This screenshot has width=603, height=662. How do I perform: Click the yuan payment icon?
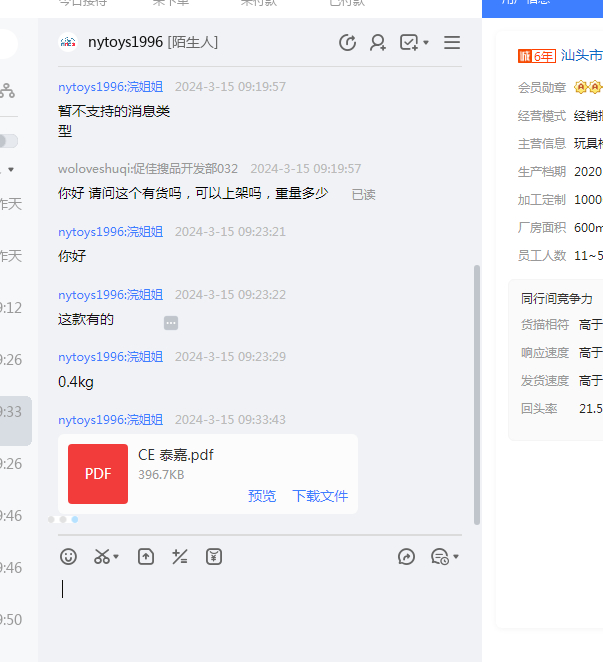[x=214, y=557]
